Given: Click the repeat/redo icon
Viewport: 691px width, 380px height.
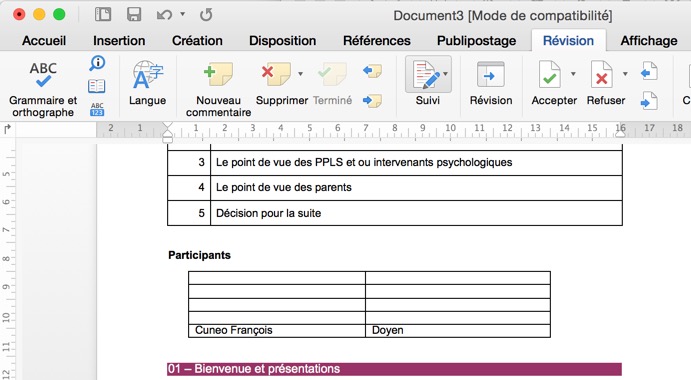Looking at the screenshot, I should [x=206, y=15].
